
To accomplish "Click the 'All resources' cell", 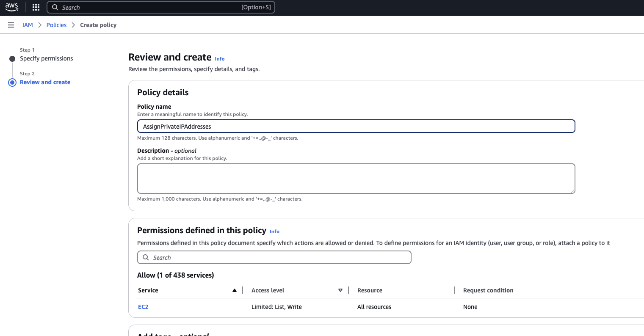I will [374, 307].
